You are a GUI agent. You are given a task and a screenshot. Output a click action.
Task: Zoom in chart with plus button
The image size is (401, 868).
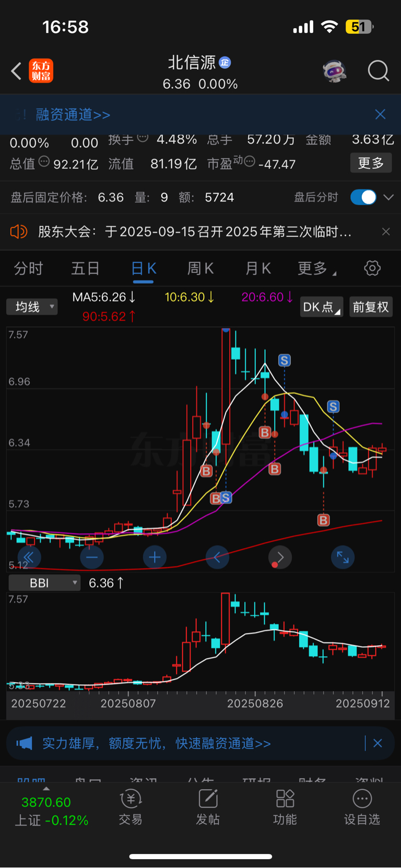point(155,557)
